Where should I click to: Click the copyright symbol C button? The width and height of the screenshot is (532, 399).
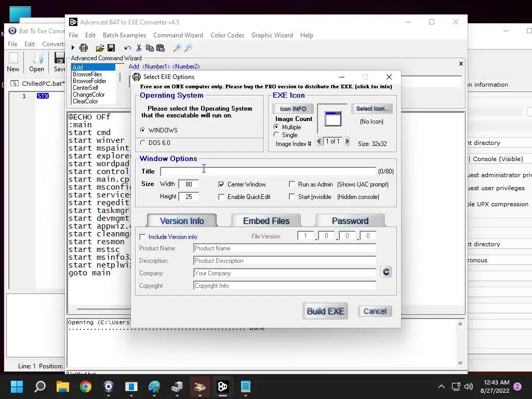tap(386, 272)
